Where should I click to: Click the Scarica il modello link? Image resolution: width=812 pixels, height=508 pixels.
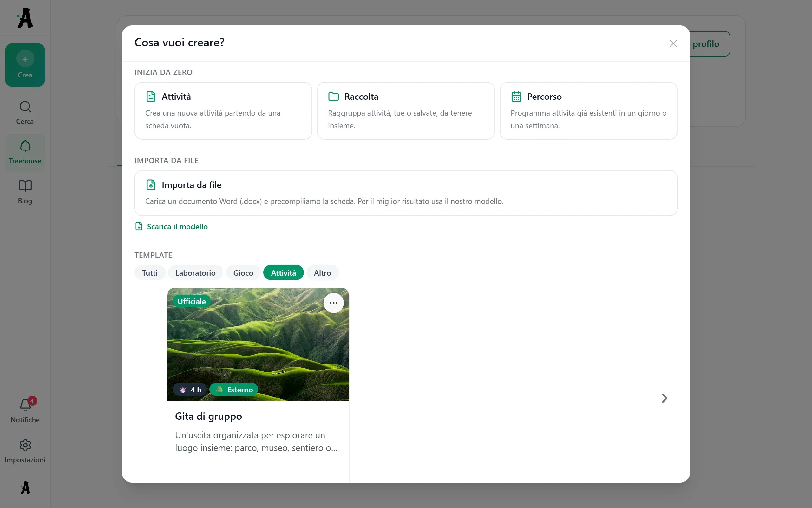click(x=177, y=226)
